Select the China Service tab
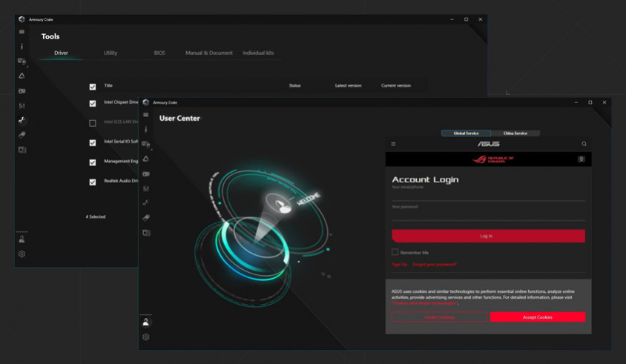The width and height of the screenshot is (626, 364). (x=515, y=133)
